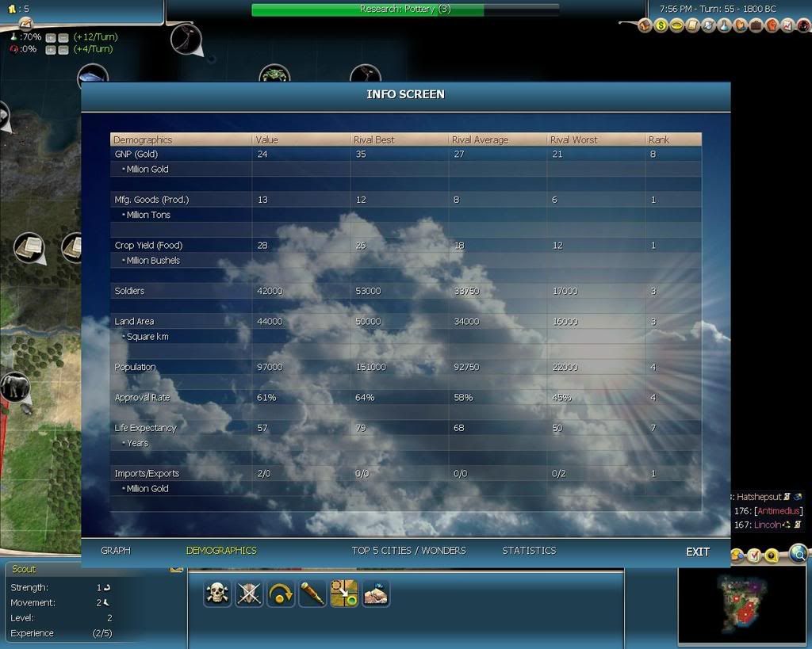Click the Life Expectancy row label

click(x=145, y=428)
